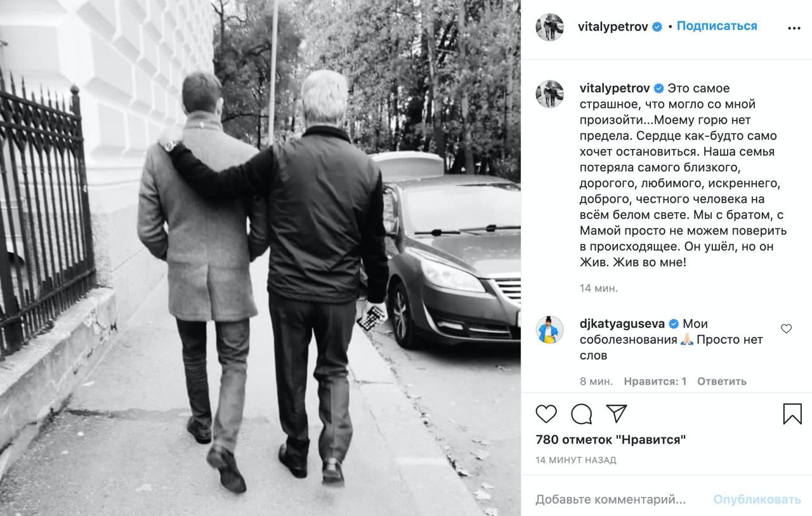The image size is (812, 516).
Task: Click verified badge next to header vitalypetrov
Action: click(658, 27)
